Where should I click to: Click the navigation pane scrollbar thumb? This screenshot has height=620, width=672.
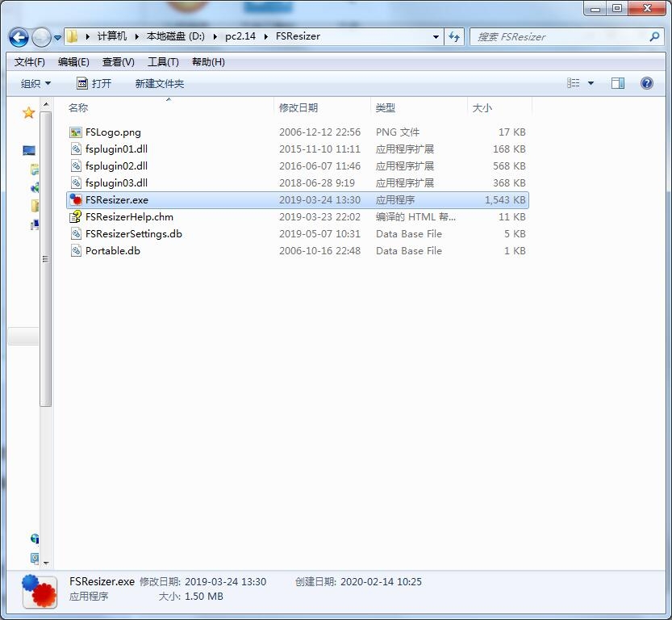[46, 258]
